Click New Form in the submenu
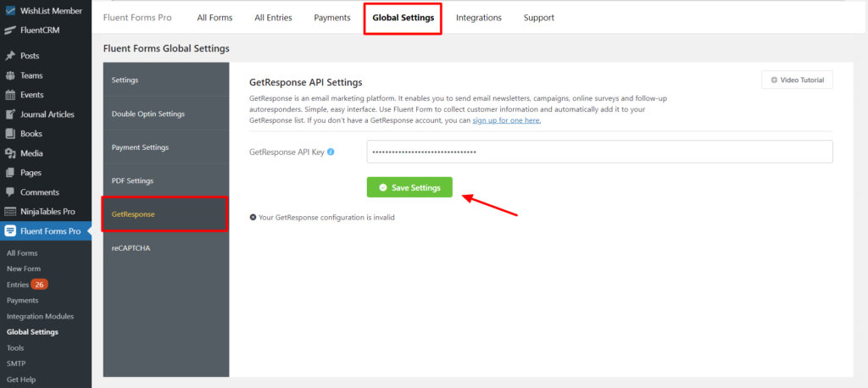Viewport: 868px width, 388px height. (x=24, y=269)
